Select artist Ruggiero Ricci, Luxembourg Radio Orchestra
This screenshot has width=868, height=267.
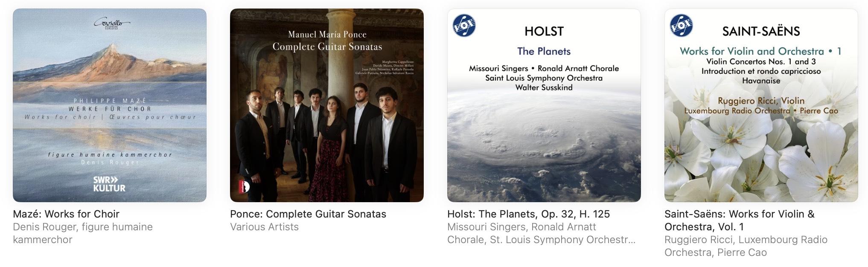pos(746,246)
